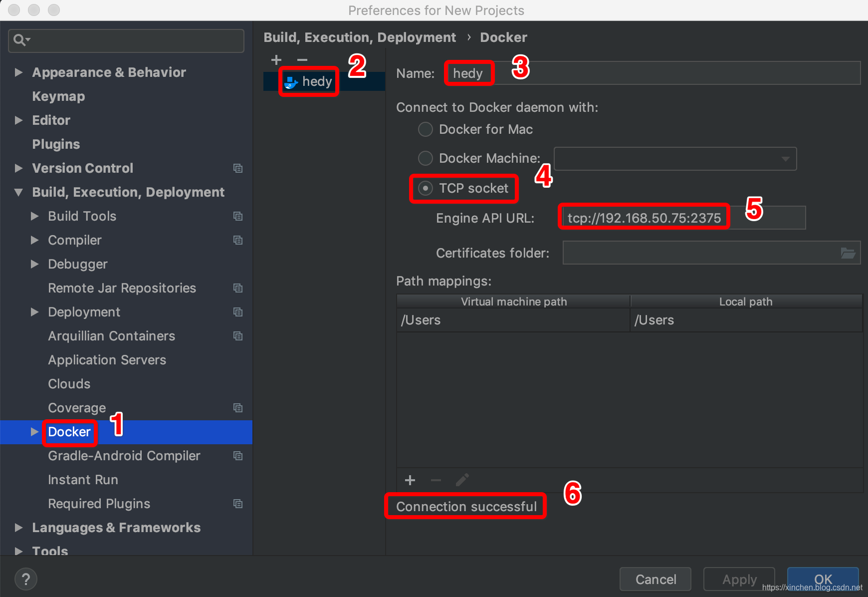Open Remote Jar Repositories settings
Viewport: 868px width, 597px height.
coord(122,288)
